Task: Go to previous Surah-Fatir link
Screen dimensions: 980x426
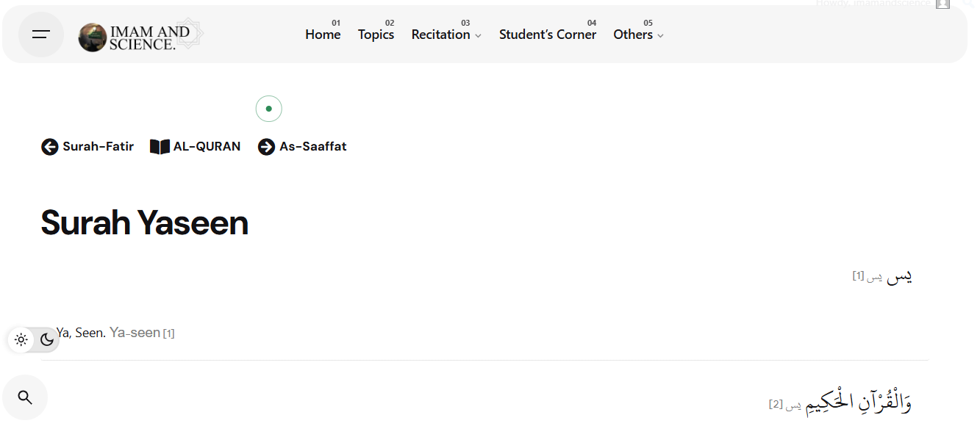Action: pyautogui.click(x=98, y=147)
